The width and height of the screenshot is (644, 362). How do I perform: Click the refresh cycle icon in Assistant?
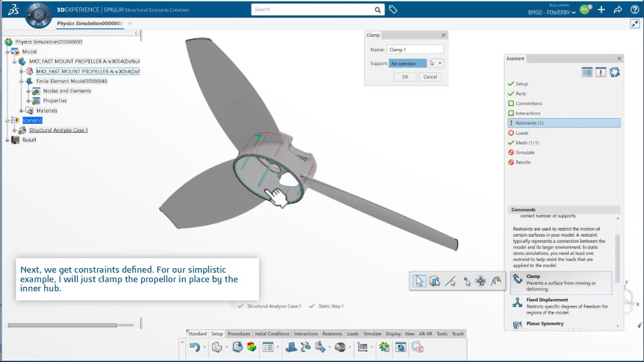pyautogui.click(x=614, y=72)
